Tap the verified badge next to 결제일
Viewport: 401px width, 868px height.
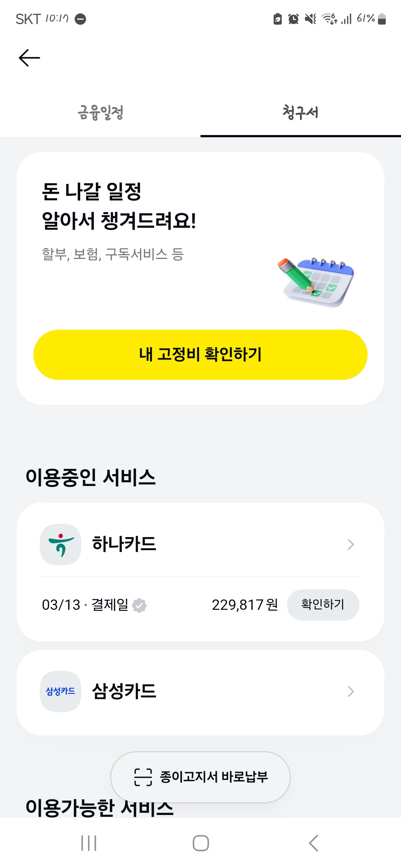click(x=139, y=605)
